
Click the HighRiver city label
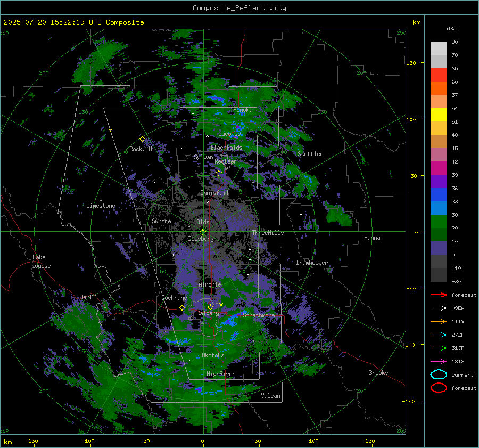[x=221, y=374]
